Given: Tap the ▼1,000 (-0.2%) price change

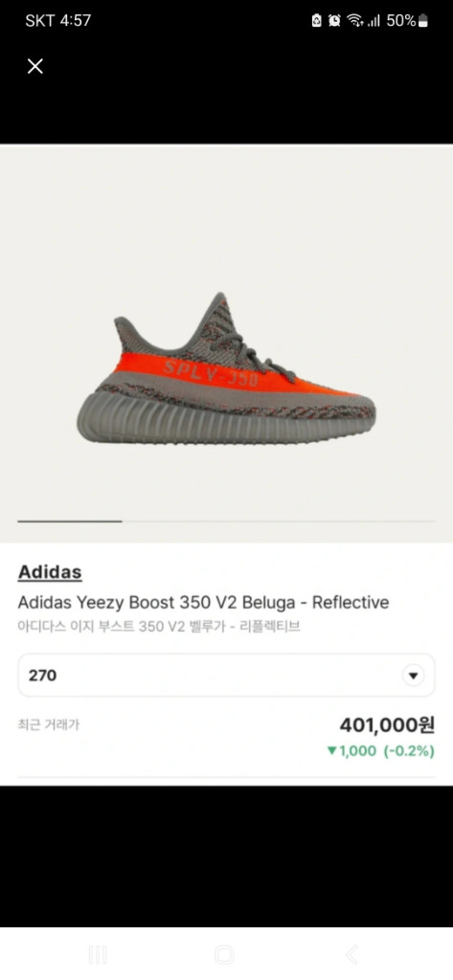Looking at the screenshot, I should 380,751.
